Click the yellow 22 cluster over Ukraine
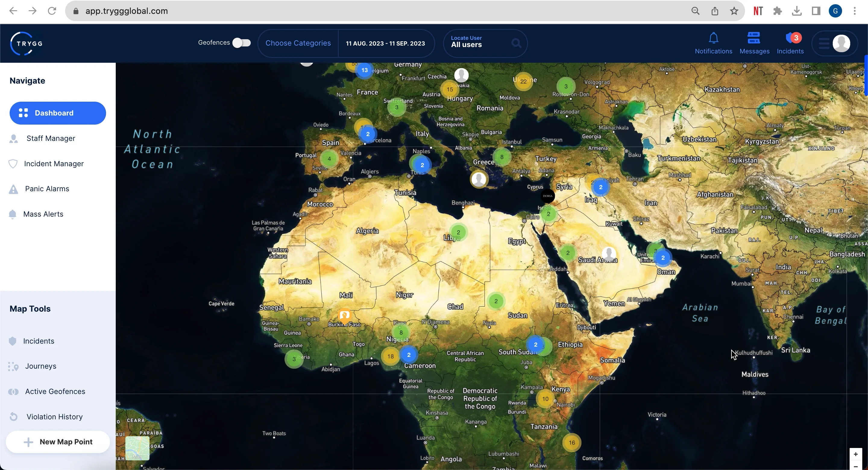This screenshot has height=470, width=868. click(x=523, y=81)
